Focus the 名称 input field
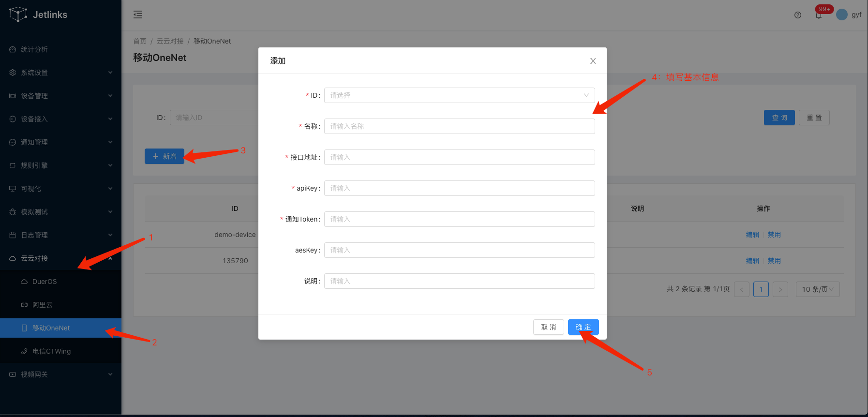Viewport: 868px width, 417px height. (459, 126)
